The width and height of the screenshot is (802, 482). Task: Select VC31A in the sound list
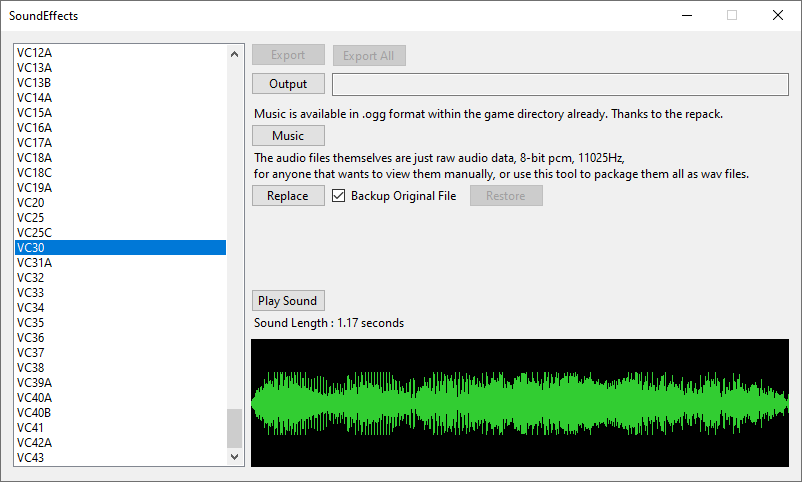click(121, 262)
